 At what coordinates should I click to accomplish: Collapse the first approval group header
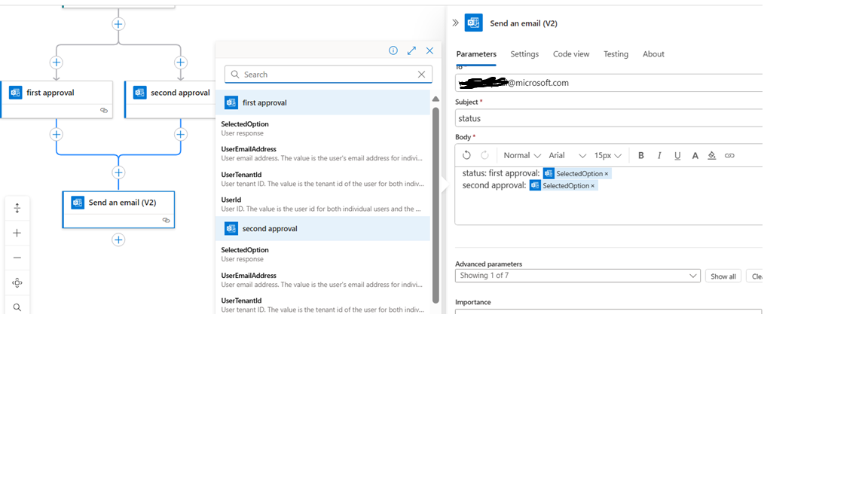tap(322, 102)
